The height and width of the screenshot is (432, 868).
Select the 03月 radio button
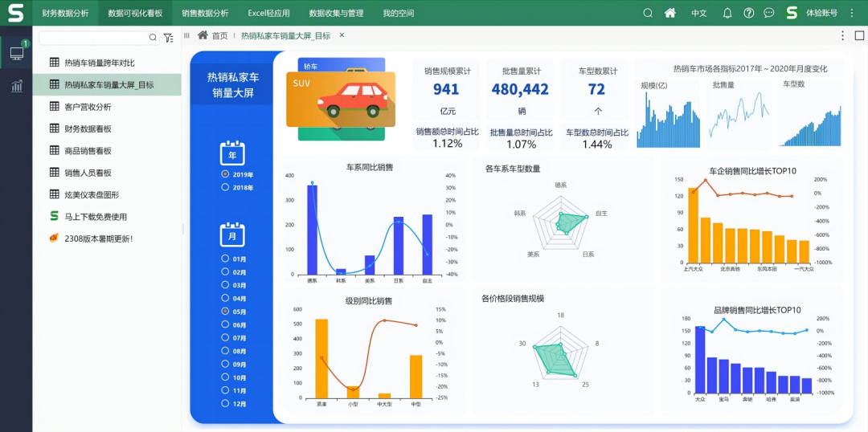(225, 285)
